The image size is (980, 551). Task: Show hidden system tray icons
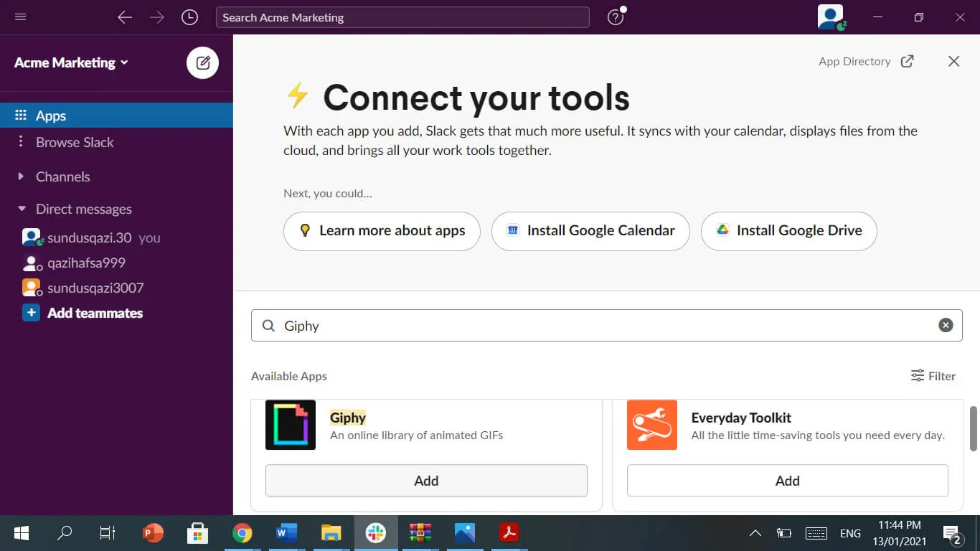[755, 533]
